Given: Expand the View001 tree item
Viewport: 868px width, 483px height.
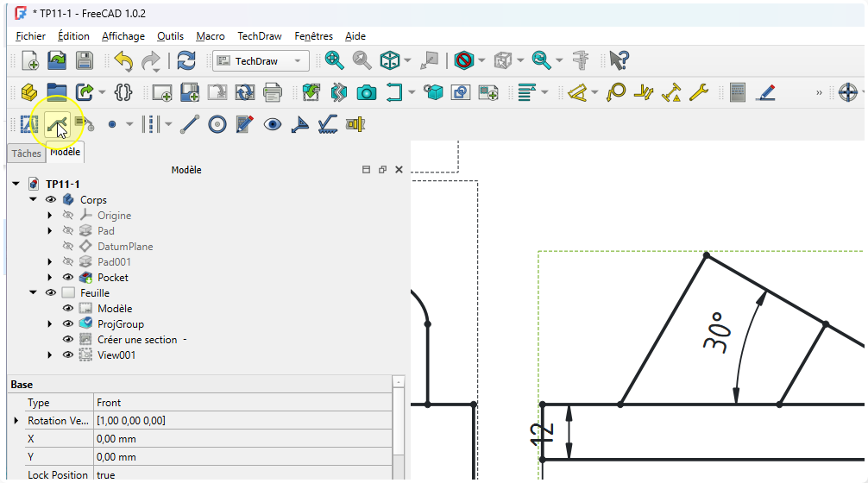Looking at the screenshot, I should [x=50, y=355].
